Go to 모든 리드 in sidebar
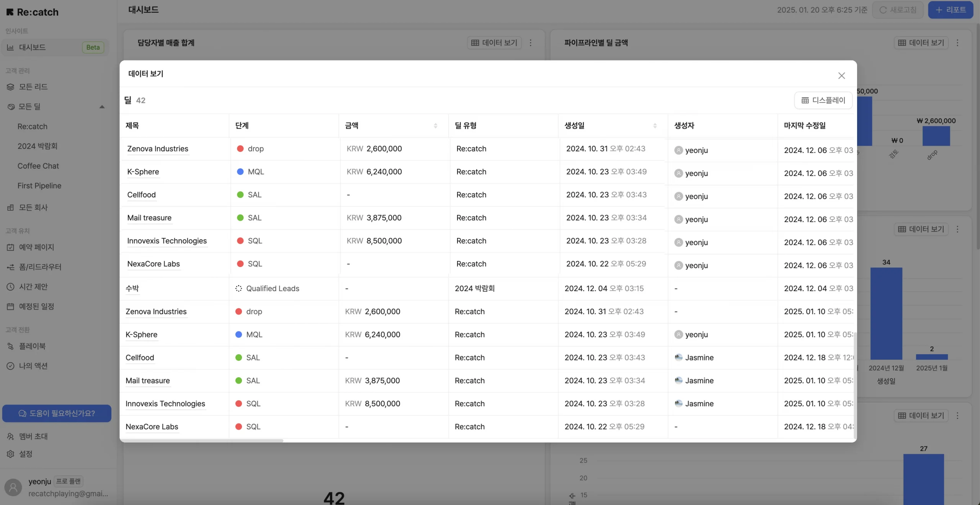This screenshot has width=980, height=505. [33, 87]
